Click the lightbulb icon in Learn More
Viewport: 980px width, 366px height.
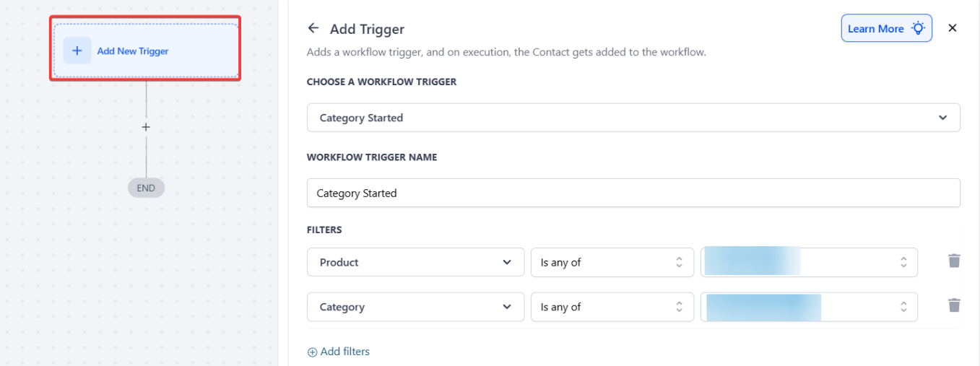[x=918, y=28]
